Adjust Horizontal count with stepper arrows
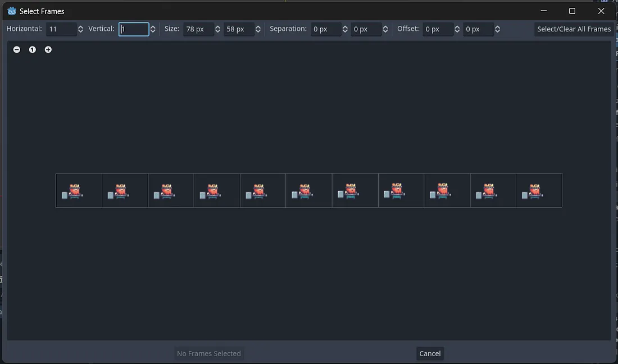Screen dimensions: 618x364 pos(80,29)
